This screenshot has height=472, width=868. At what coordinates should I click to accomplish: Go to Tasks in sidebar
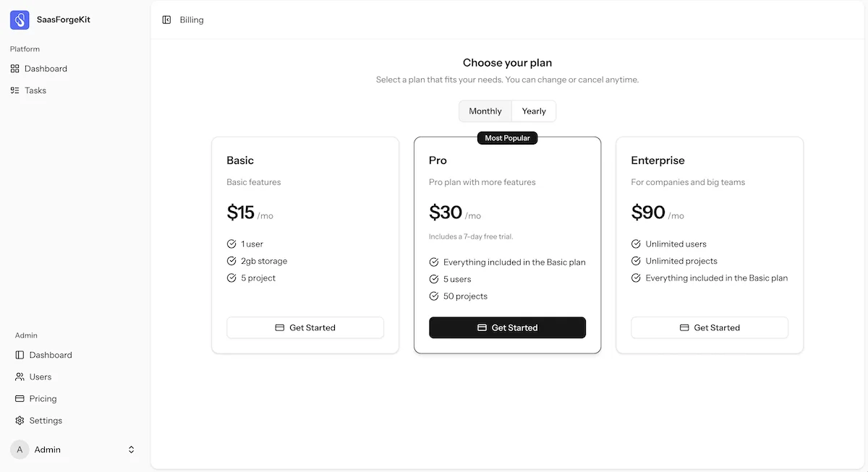pyautogui.click(x=35, y=90)
